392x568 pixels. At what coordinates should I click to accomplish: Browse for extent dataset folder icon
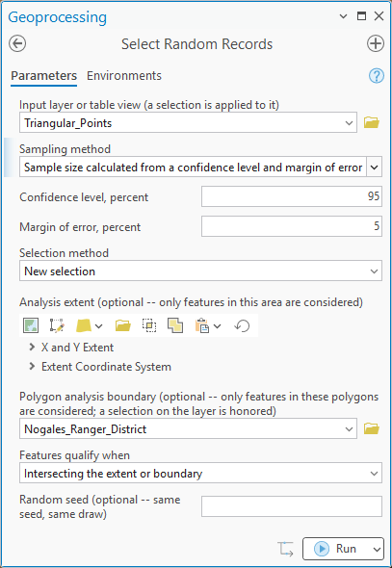123,325
